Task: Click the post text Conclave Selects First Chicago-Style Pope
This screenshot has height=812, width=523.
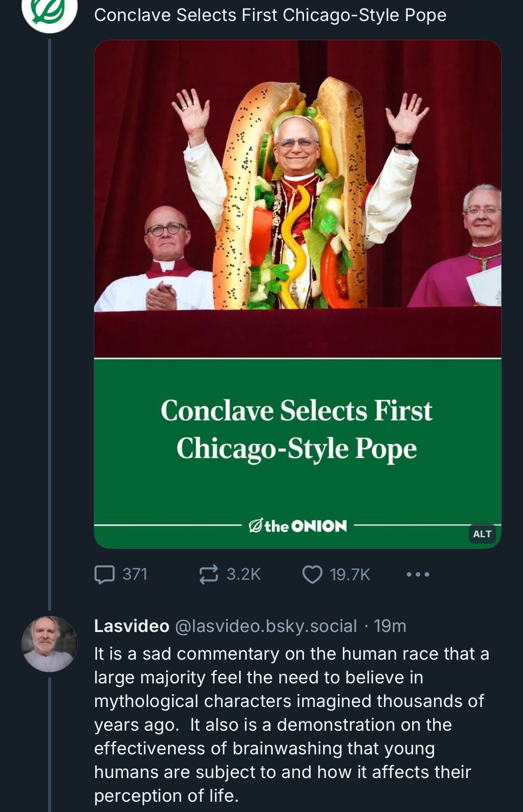Action: tap(270, 15)
